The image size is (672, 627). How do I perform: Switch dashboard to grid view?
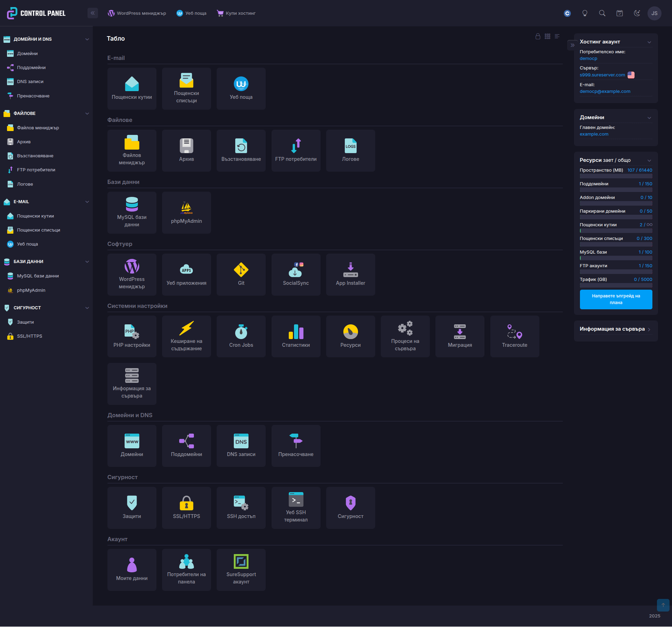coord(547,37)
